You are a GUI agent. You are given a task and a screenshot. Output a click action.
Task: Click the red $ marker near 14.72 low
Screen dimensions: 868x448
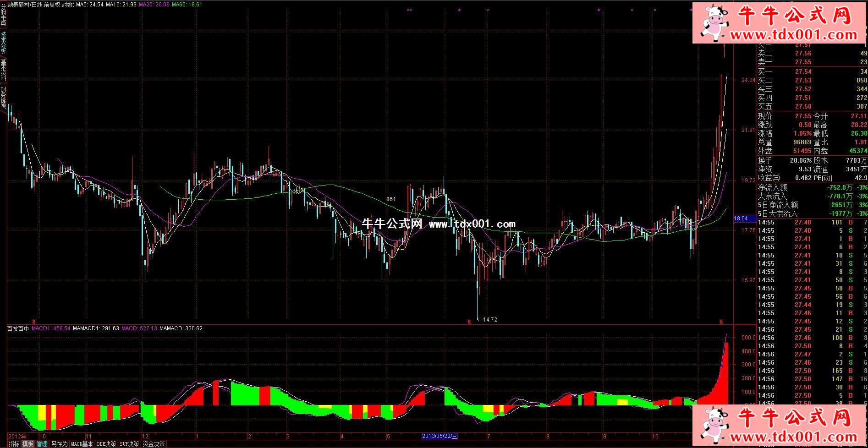point(469,322)
